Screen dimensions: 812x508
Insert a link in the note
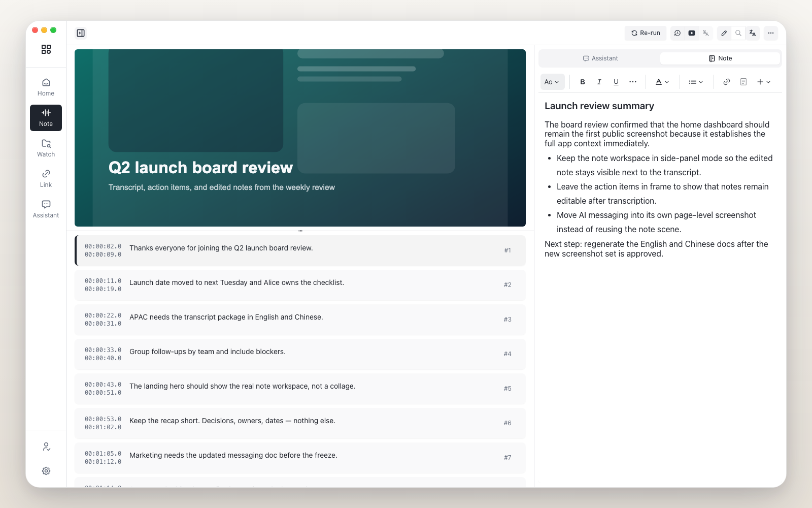point(727,82)
